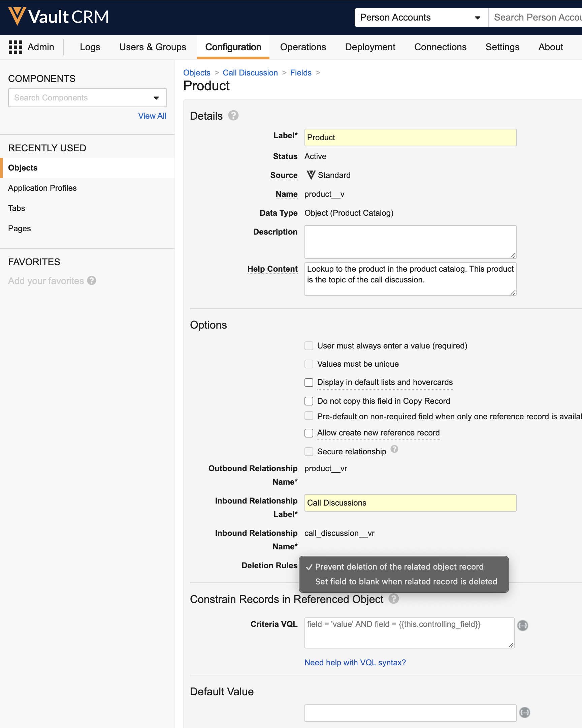Switch to the Operations tab
Image resolution: width=582 pixels, height=728 pixels.
303,47
